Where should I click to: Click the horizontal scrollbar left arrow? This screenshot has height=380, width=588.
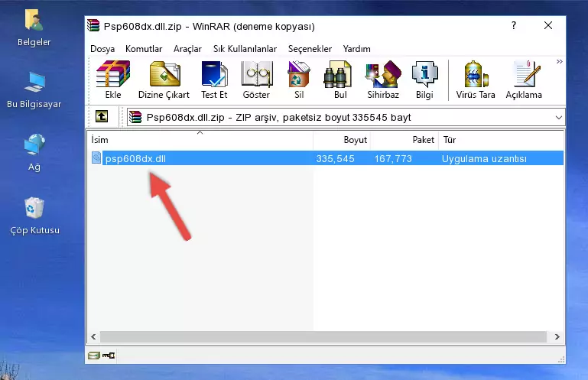[x=94, y=336]
